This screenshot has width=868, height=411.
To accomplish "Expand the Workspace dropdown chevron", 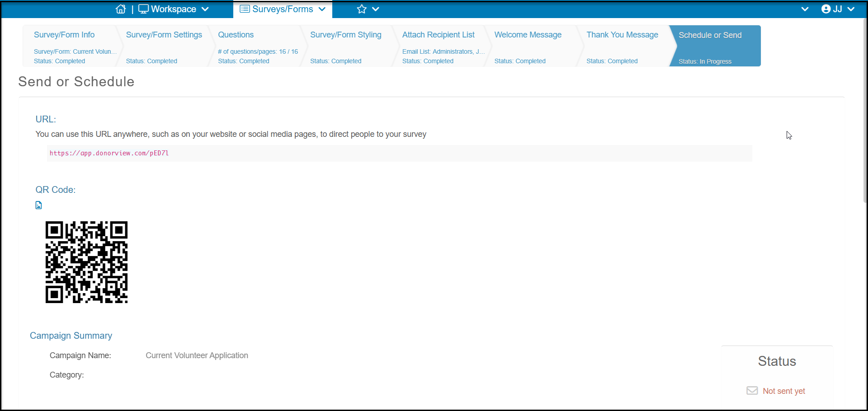I will tap(205, 9).
